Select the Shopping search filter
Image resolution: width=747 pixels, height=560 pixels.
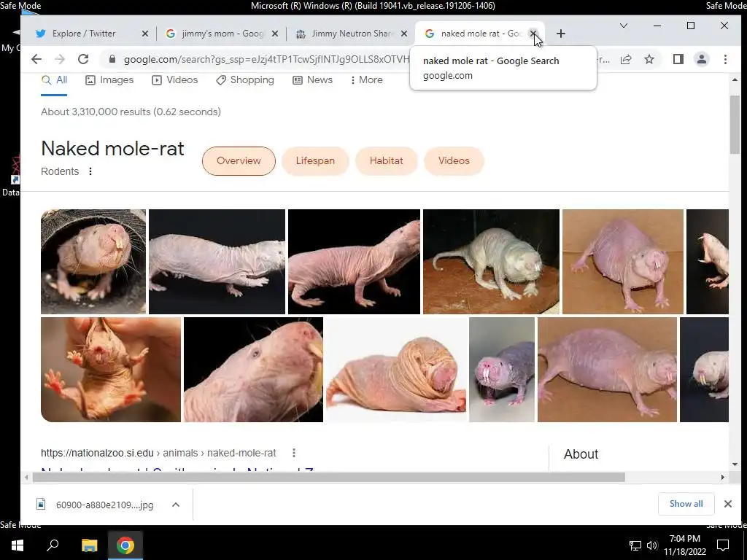tap(245, 80)
